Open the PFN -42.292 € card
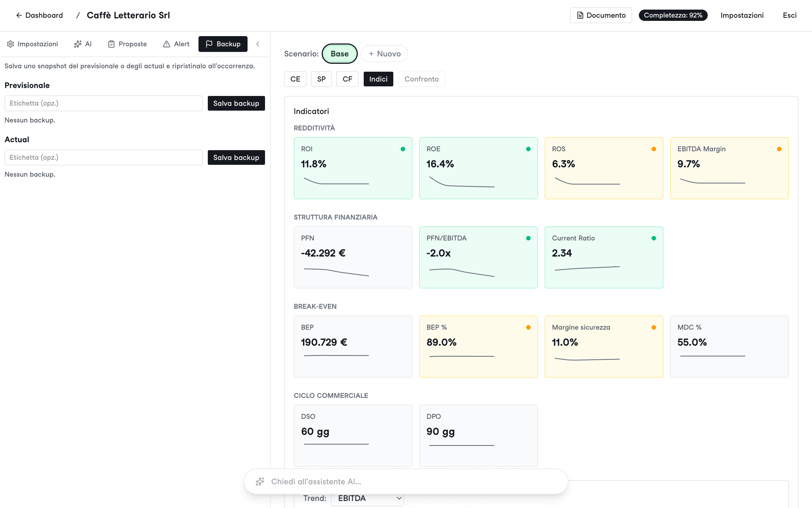This screenshot has height=508, width=812. coord(353,257)
